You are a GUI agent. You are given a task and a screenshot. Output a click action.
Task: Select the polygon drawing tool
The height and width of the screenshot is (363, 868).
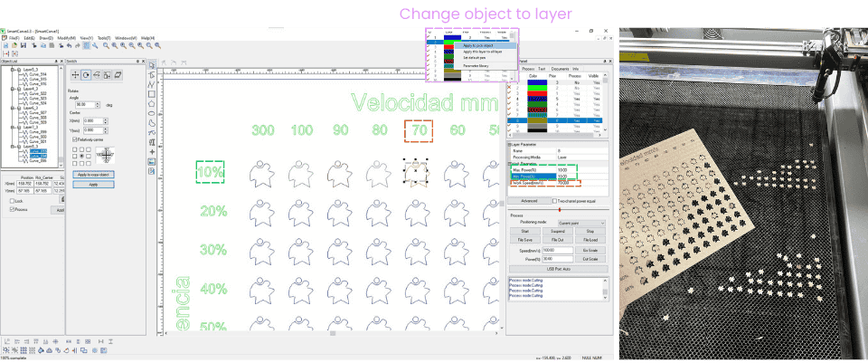click(151, 103)
